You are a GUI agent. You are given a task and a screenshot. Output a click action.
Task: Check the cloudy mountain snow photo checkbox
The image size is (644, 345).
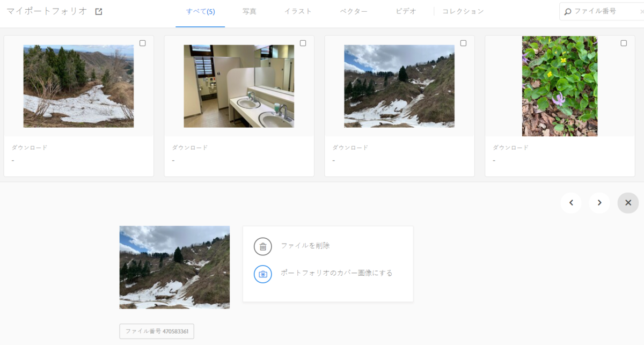click(x=463, y=43)
